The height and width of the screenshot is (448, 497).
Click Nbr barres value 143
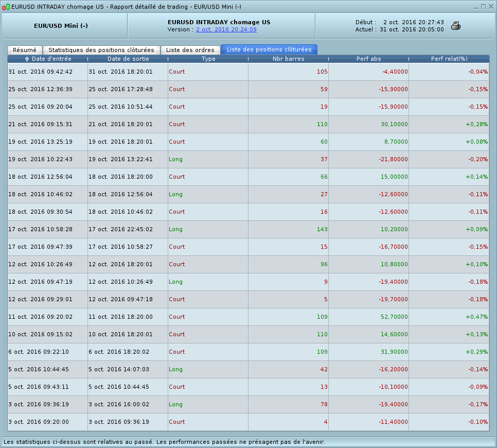[x=322, y=229]
